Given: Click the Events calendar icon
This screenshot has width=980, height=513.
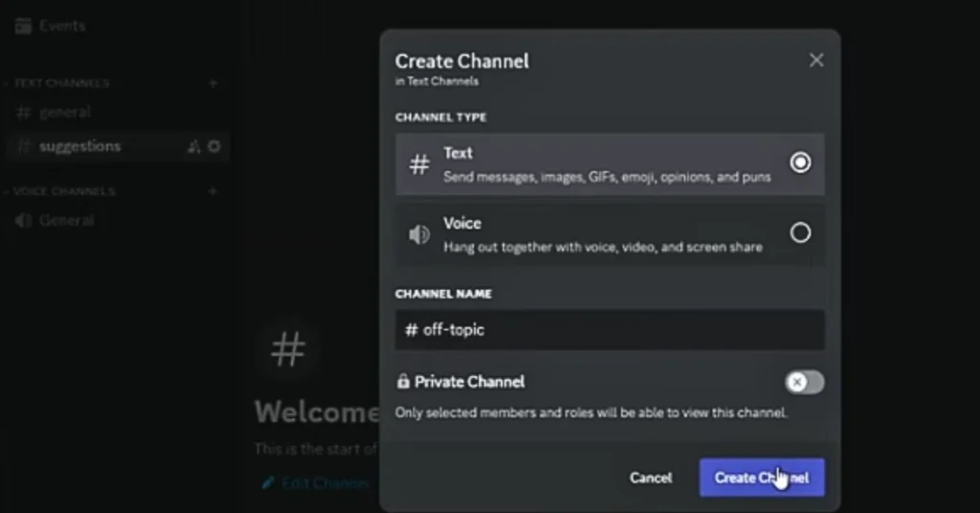Looking at the screenshot, I should (x=23, y=26).
